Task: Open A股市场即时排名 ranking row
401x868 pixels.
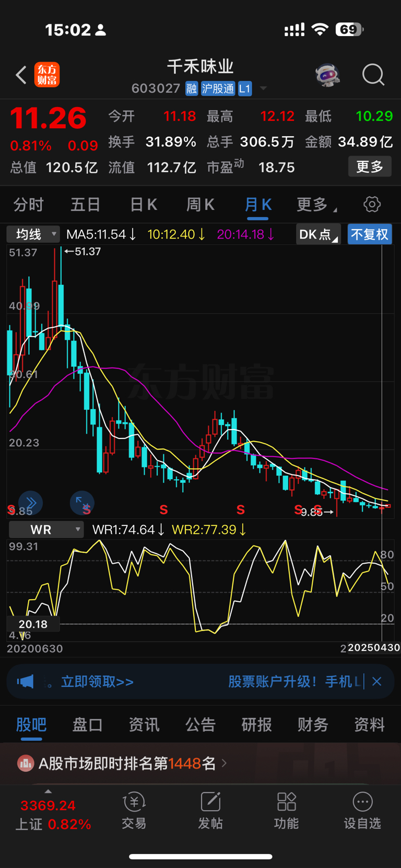Action: pos(200,764)
